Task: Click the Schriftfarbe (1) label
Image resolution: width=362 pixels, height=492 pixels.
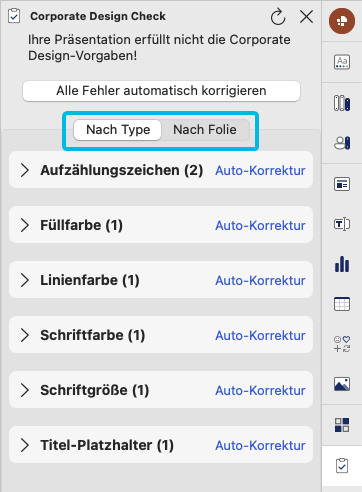Action: pyautogui.click(x=93, y=335)
